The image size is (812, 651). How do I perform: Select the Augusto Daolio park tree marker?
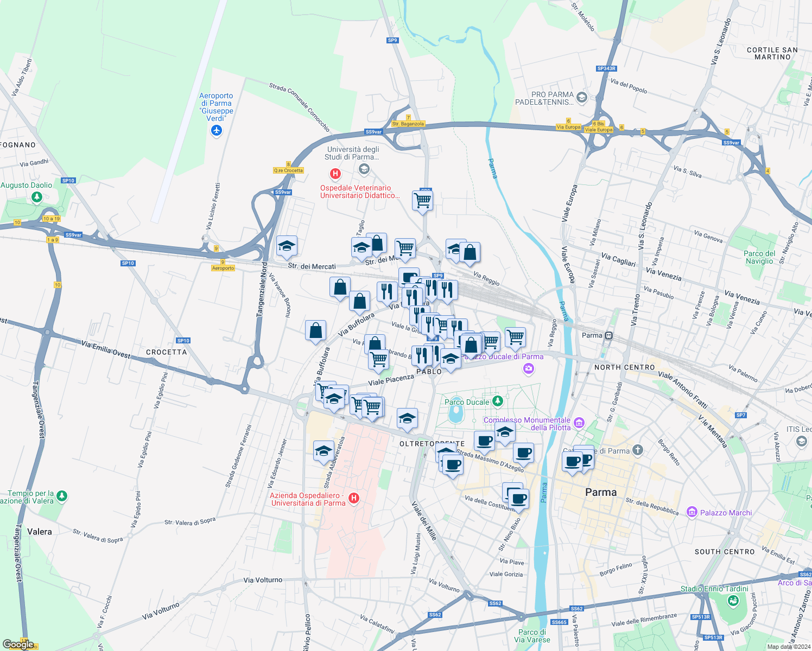37,197
